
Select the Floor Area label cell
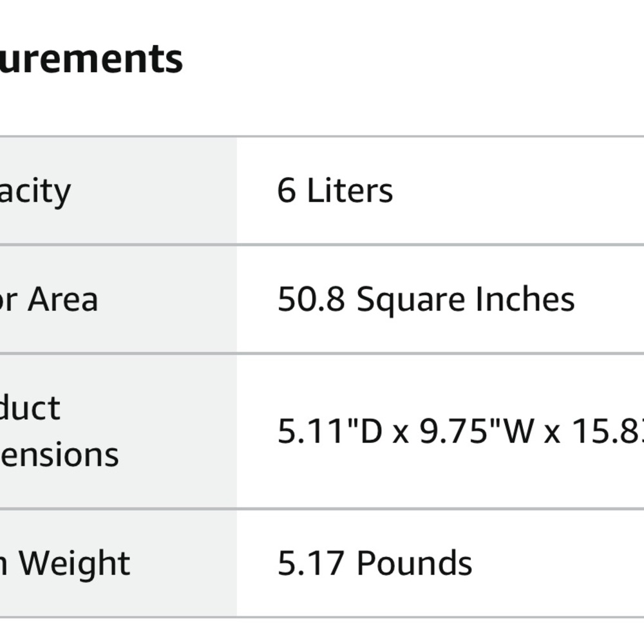[118, 299]
